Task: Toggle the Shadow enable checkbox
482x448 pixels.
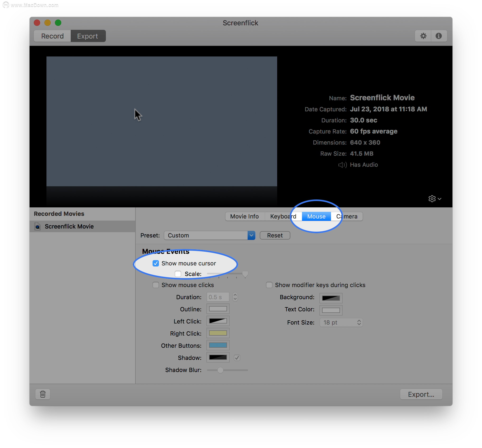Action: point(237,358)
